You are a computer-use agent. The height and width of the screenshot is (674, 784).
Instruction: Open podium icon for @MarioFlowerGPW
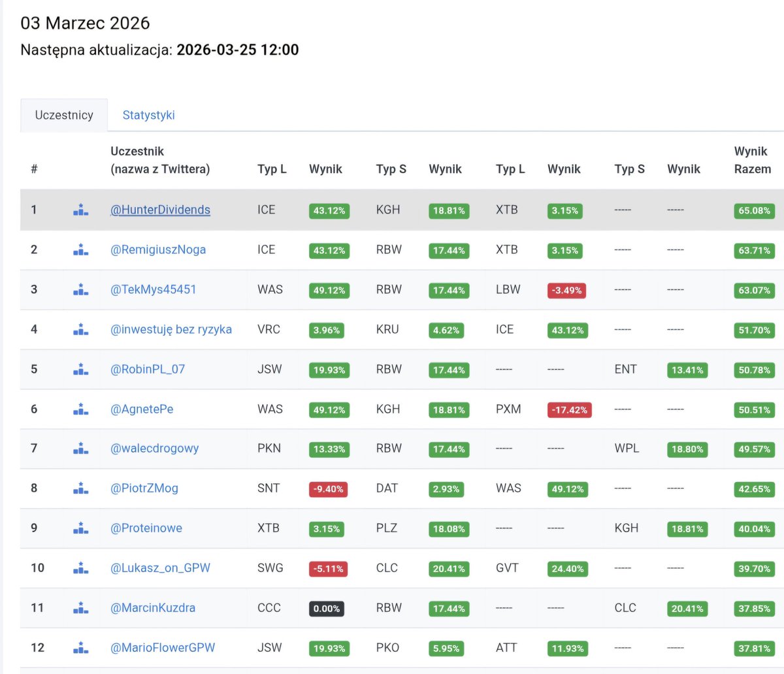tap(80, 647)
